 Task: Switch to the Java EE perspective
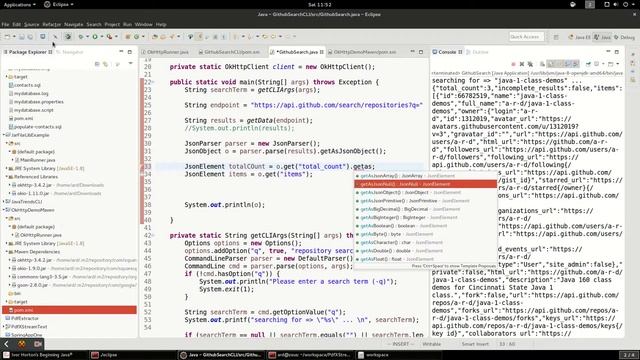pos(580,37)
